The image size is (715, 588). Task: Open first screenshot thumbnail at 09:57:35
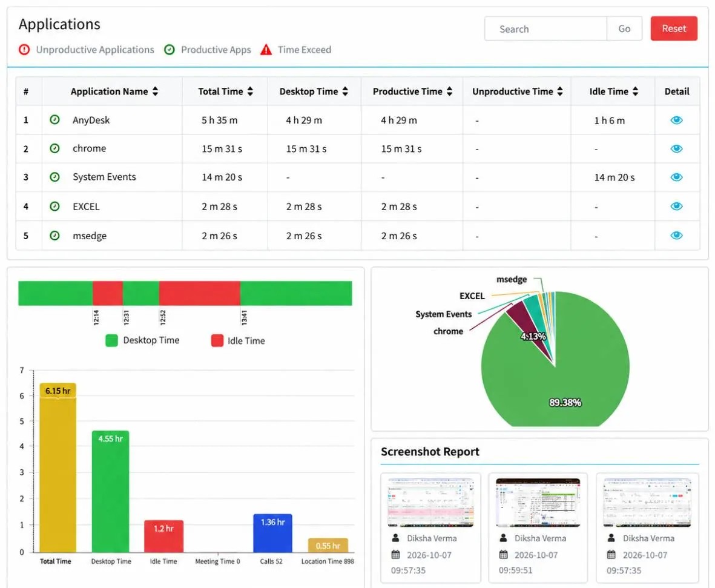[x=431, y=502]
